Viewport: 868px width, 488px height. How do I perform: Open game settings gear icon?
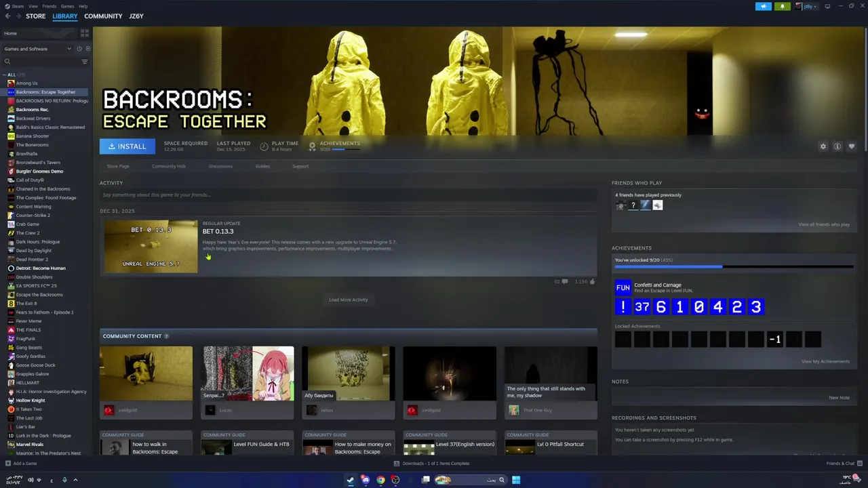point(823,146)
